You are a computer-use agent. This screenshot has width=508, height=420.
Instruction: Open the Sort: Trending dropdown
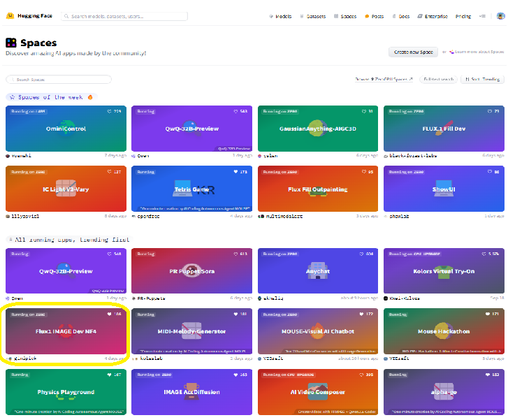click(482, 79)
